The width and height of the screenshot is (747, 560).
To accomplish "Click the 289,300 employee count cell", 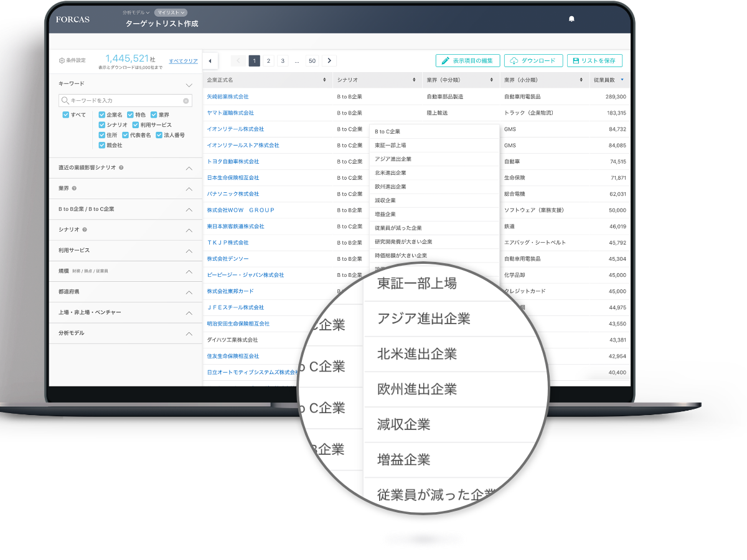I will click(616, 96).
